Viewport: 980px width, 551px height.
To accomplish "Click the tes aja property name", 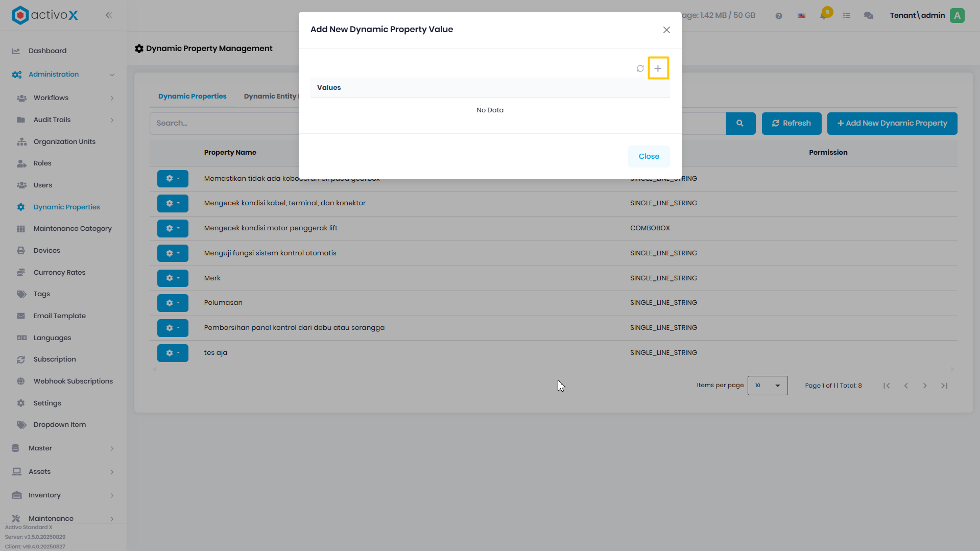I will pyautogui.click(x=216, y=353).
